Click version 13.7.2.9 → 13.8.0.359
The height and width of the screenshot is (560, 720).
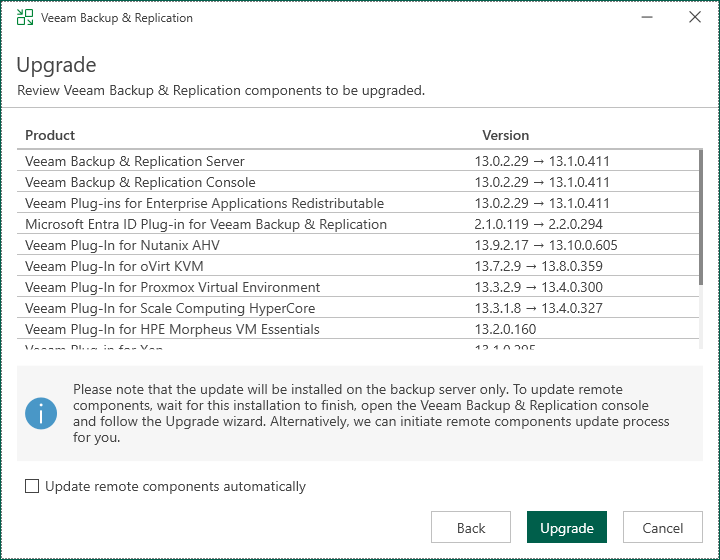[x=538, y=266]
